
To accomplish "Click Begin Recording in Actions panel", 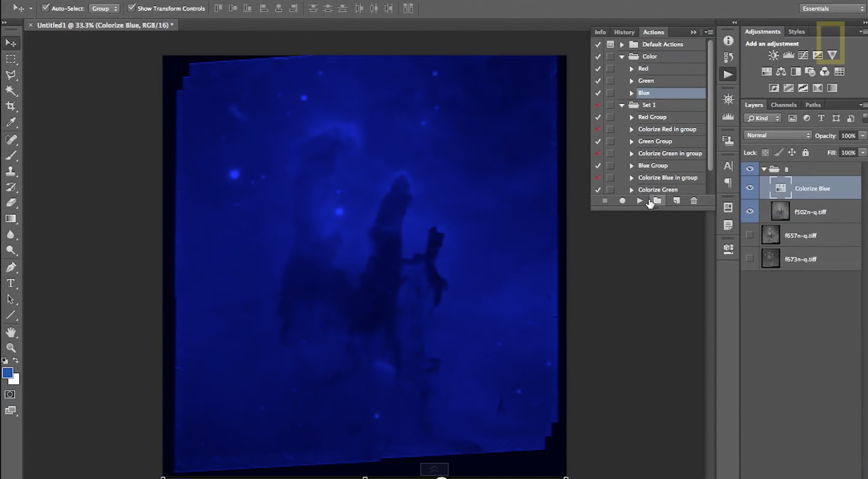I will point(622,201).
